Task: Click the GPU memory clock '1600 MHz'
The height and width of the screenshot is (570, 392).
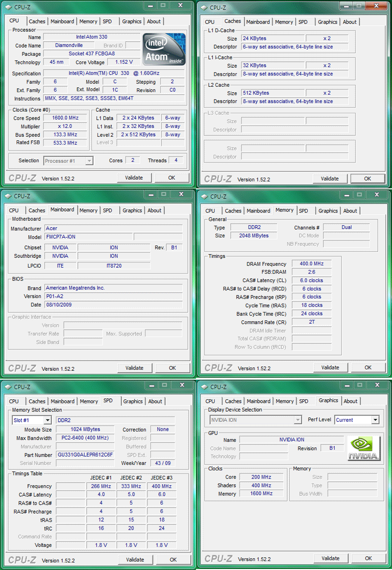Action: (261, 493)
